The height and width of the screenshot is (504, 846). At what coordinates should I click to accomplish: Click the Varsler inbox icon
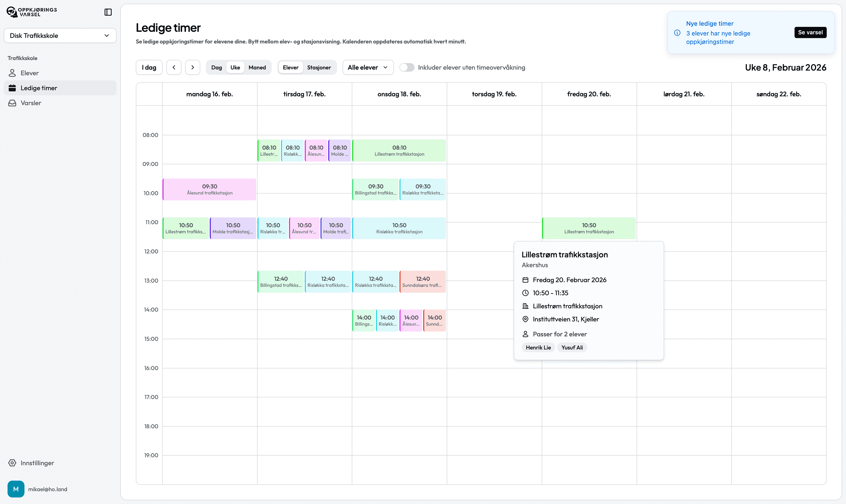12,103
